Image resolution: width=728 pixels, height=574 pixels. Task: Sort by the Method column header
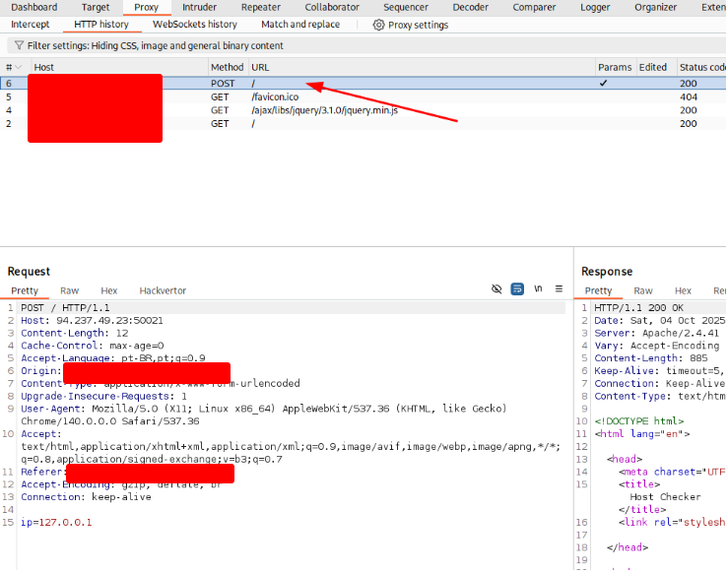[227, 67]
